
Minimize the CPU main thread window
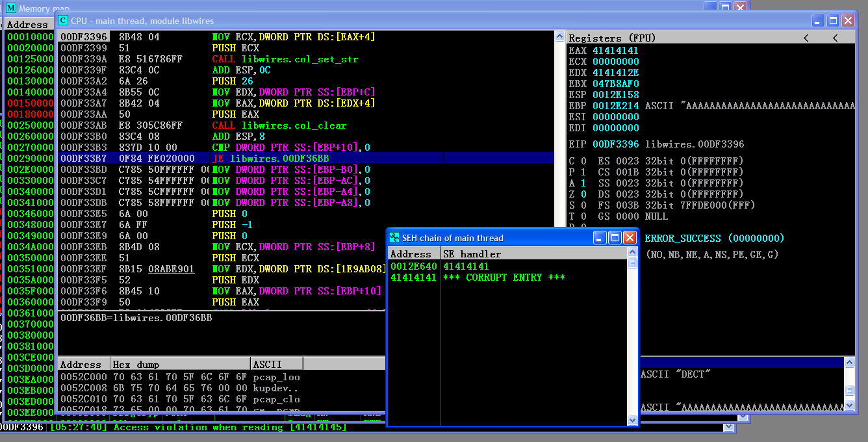[x=819, y=21]
